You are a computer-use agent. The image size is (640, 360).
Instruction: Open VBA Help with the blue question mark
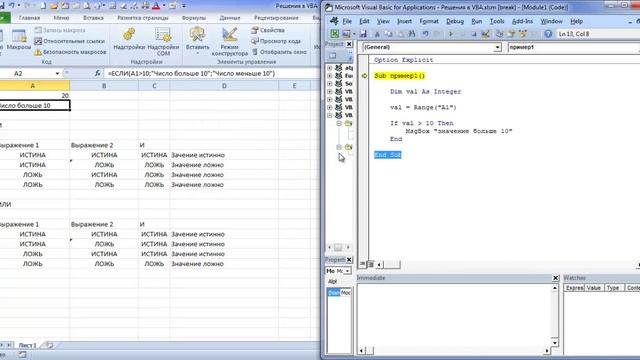click(548, 34)
